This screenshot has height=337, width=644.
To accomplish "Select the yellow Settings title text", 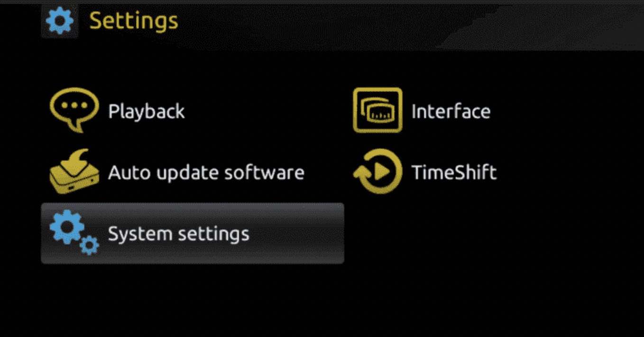I will (134, 21).
